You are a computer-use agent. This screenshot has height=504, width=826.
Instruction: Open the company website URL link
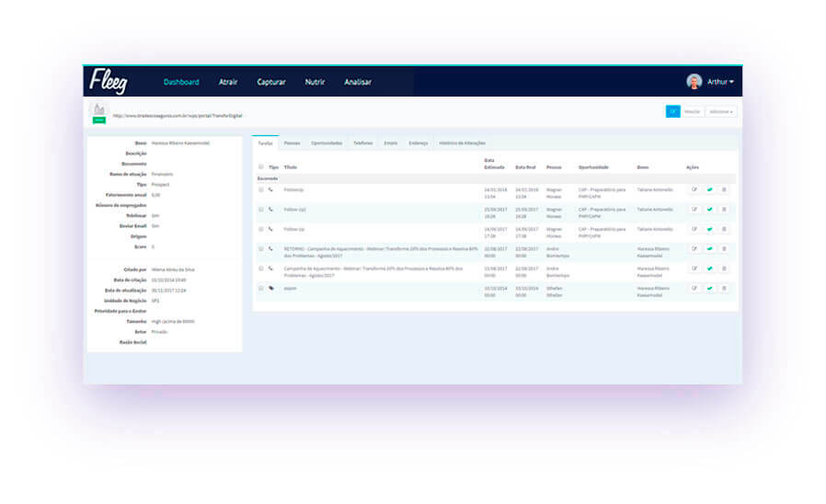[x=178, y=116]
